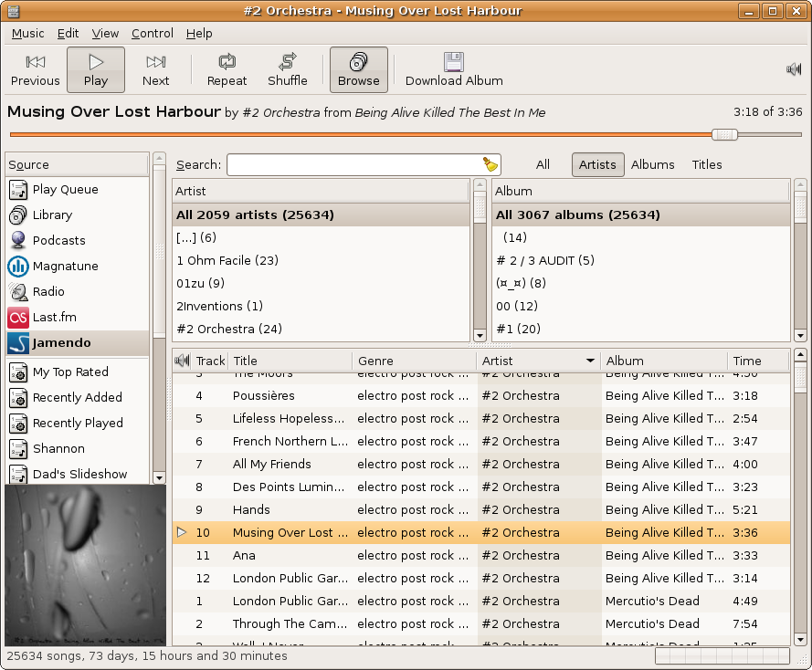Click the song position slider handle
This screenshot has height=670, width=812.
pyautogui.click(x=724, y=135)
